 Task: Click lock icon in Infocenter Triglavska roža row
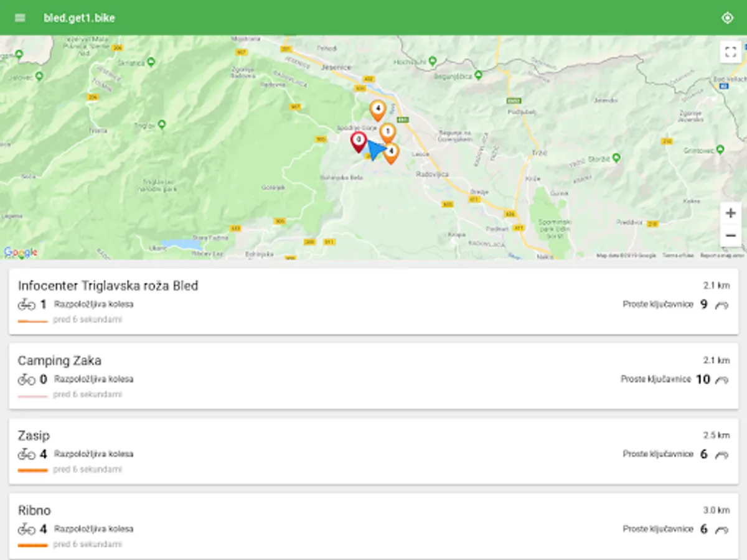tap(722, 305)
